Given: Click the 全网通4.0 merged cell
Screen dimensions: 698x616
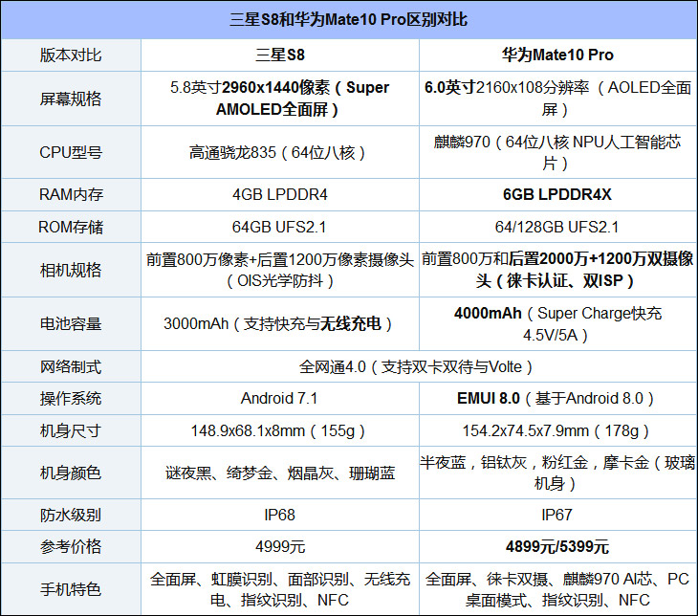Looking at the screenshot, I should 419,366.
